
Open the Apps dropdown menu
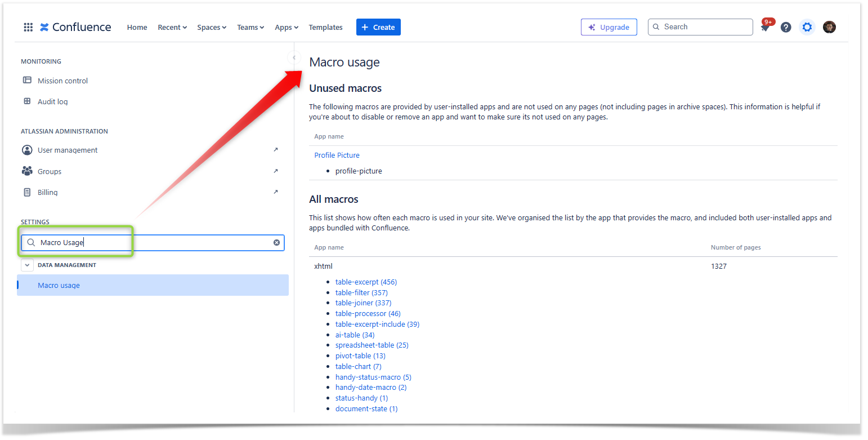(x=287, y=27)
